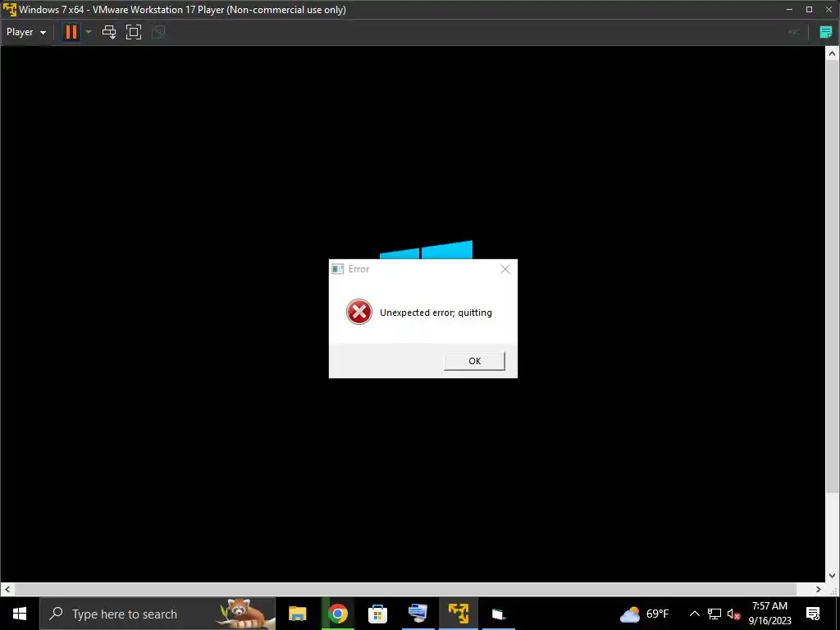Click the 'Unexpected error; quitting' message
This screenshot has height=630, width=840.
[436, 313]
